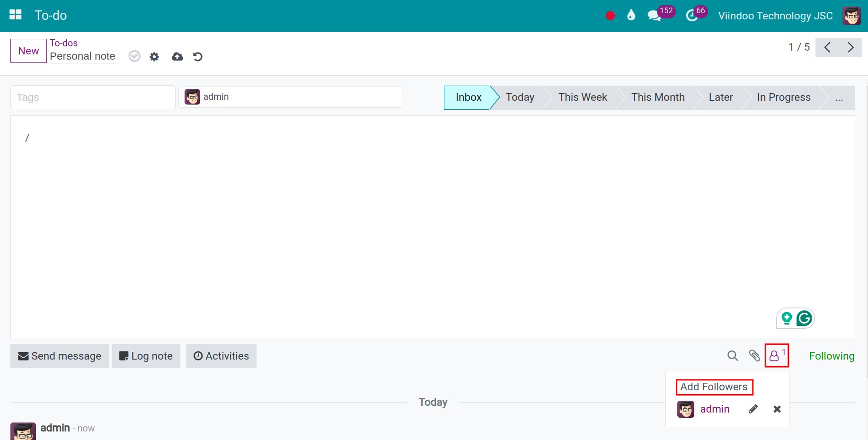Click the cloud upload save icon
The height and width of the screenshot is (440, 868).
pyautogui.click(x=177, y=57)
